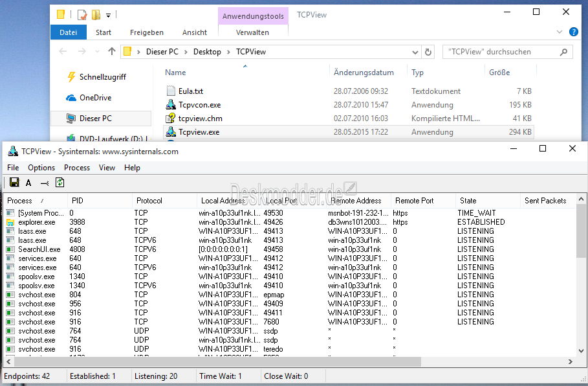The height and width of the screenshot is (386, 588).
Task: Open the View menu in TCPView
Action: [107, 168]
